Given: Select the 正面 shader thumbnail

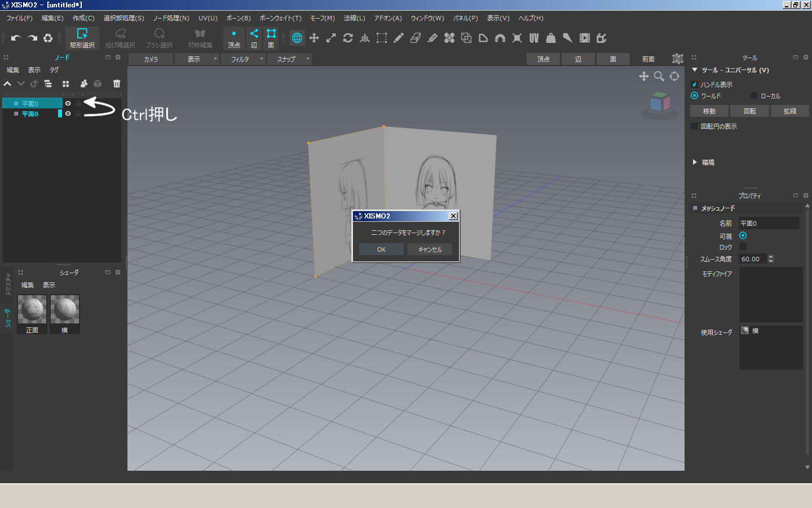Looking at the screenshot, I should [32, 314].
